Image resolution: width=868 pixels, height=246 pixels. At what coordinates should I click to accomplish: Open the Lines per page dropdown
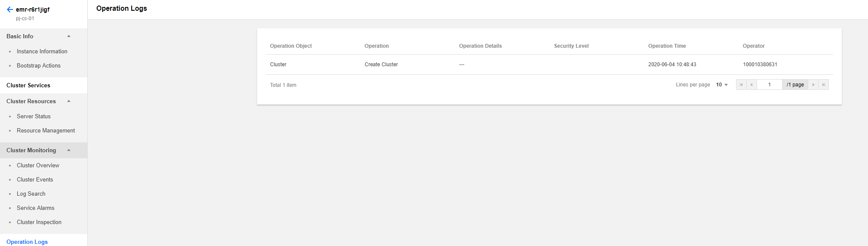(x=722, y=85)
